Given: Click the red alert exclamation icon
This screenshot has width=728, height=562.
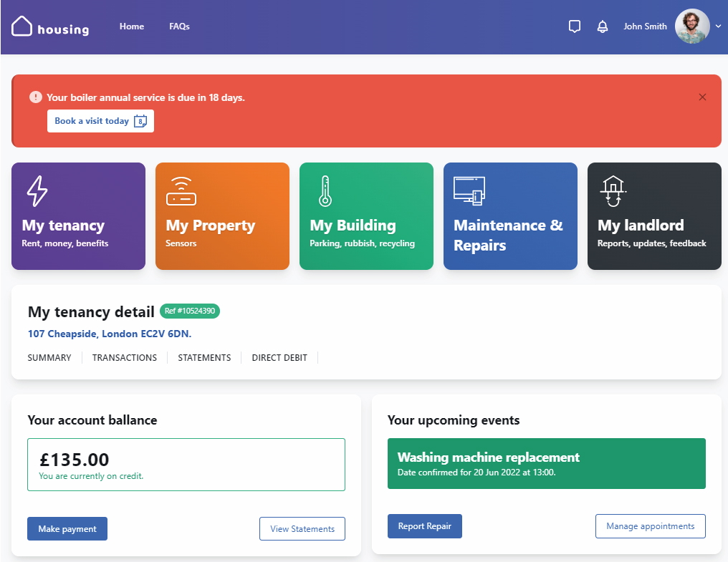Looking at the screenshot, I should (x=36, y=97).
